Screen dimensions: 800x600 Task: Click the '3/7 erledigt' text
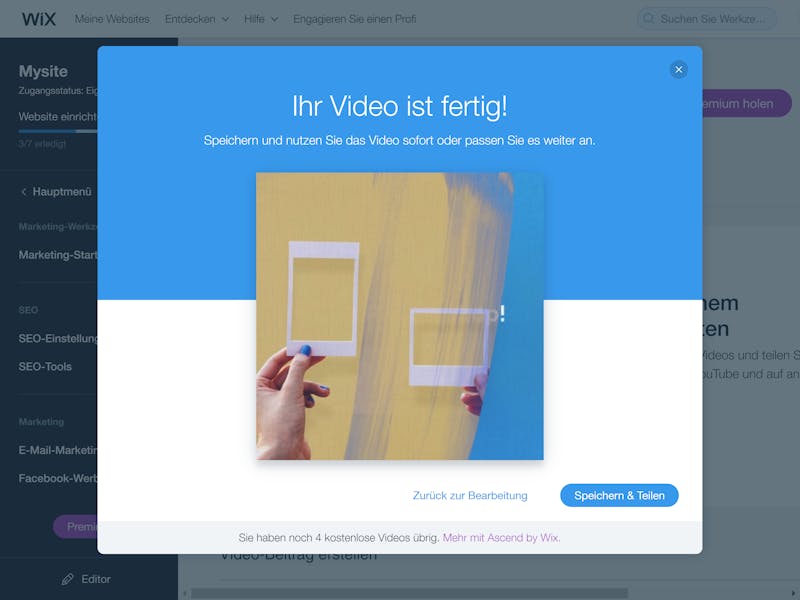(42, 144)
